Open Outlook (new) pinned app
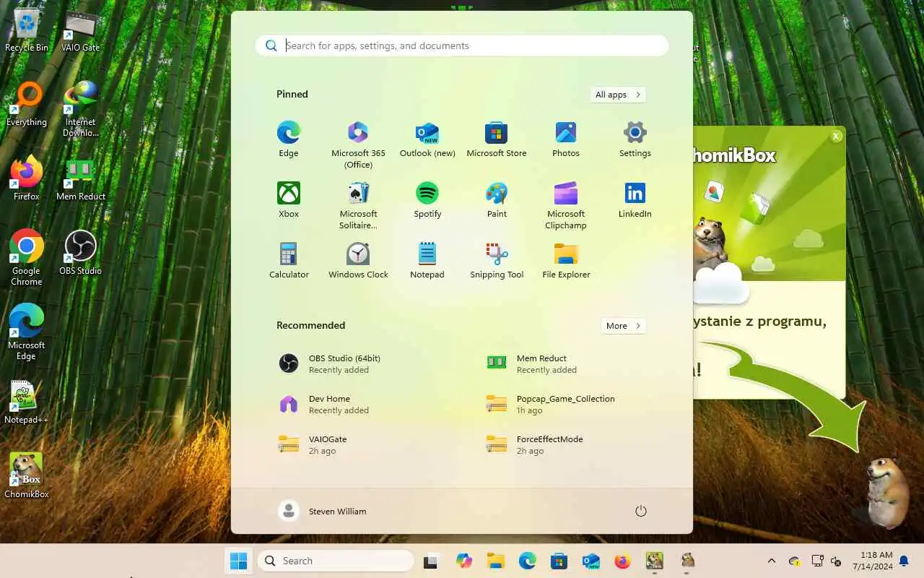This screenshot has width=924, height=578. coord(427,139)
